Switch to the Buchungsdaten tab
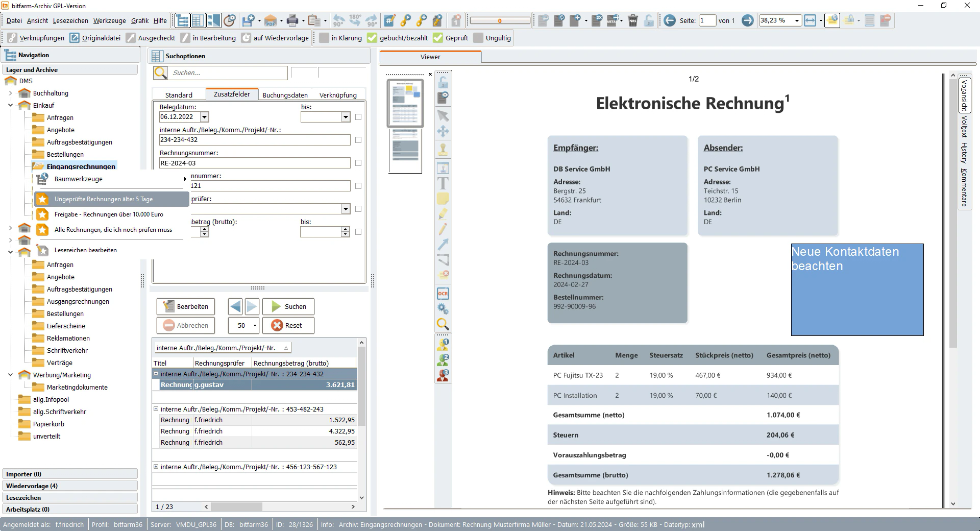This screenshot has width=980, height=531. [285, 95]
